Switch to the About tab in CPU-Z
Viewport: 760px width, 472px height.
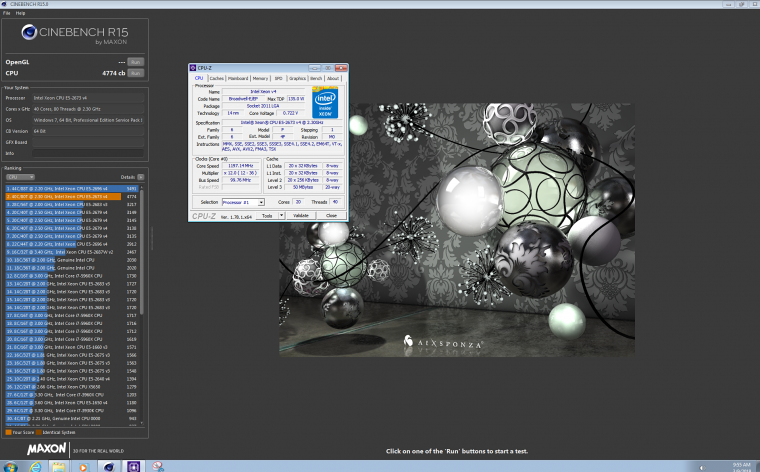[333, 79]
